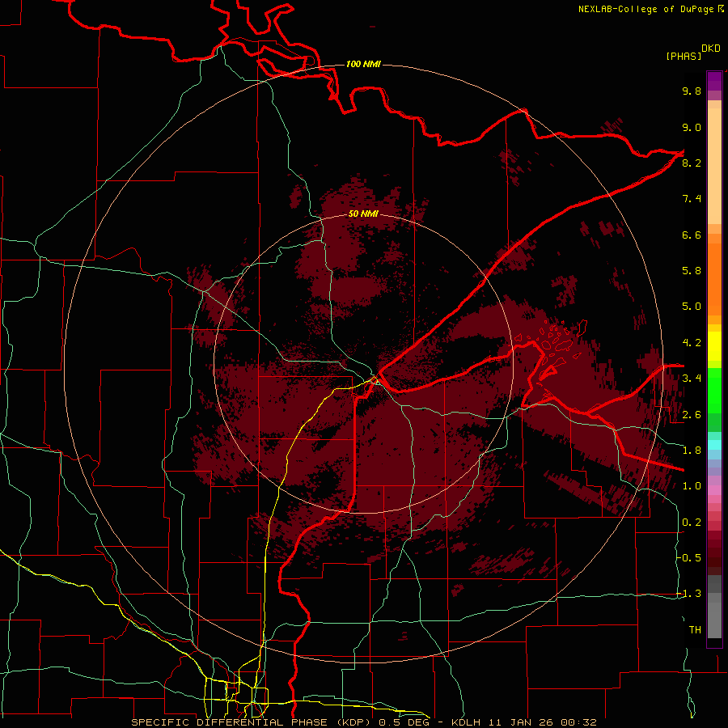Click the TH legend label
728x728 pixels.
click(695, 630)
